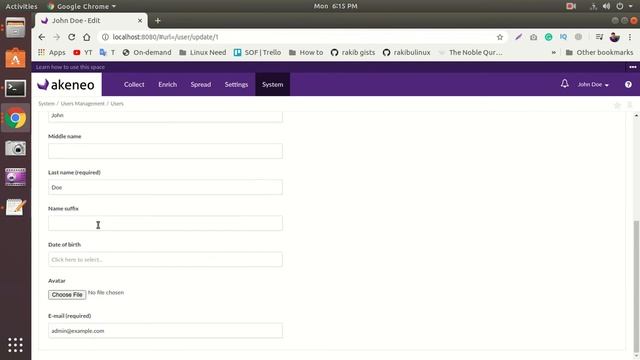Viewport: 640px width, 360px height.
Task: Click the IQ extension icon
Action: point(563,37)
